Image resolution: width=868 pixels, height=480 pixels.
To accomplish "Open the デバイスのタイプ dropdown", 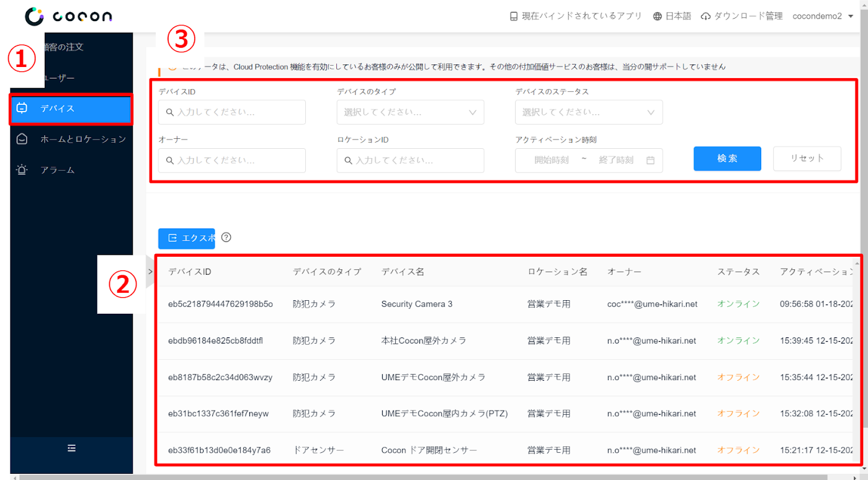I will point(410,112).
